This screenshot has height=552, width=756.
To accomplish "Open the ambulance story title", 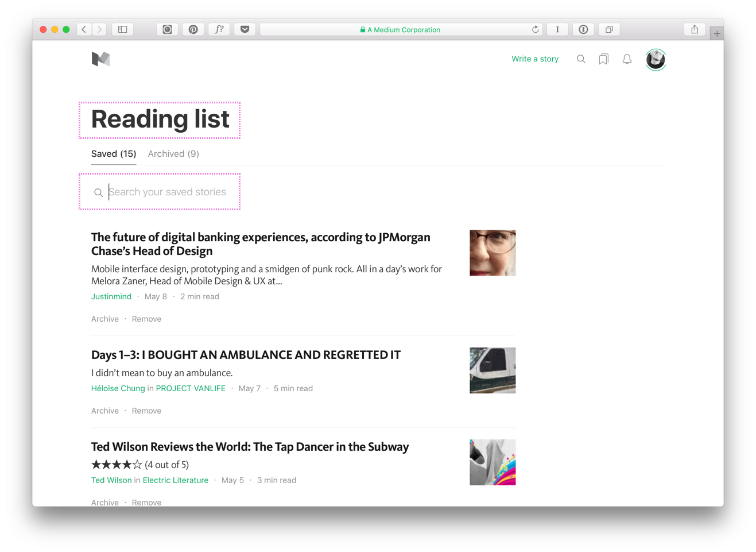I will coord(246,354).
